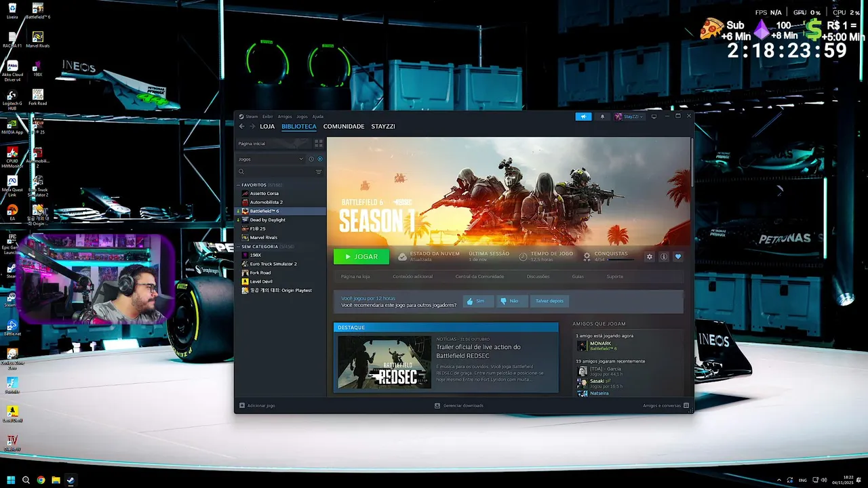Screen dimensions: 868x488
Task: Open the COMUNIDADE tab
Action: click(344, 126)
